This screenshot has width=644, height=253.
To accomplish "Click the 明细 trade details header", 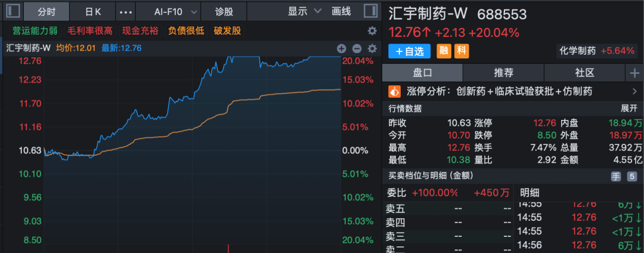I will pyautogui.click(x=529, y=193).
